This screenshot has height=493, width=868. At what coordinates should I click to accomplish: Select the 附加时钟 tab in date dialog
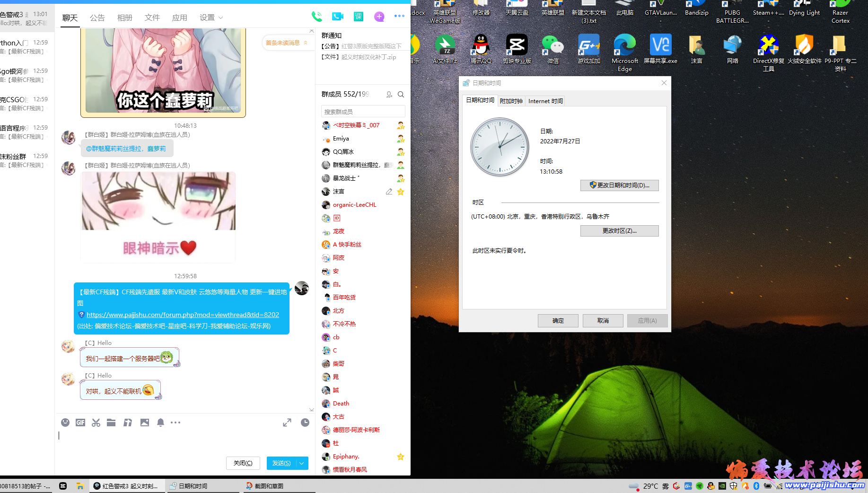pyautogui.click(x=511, y=101)
